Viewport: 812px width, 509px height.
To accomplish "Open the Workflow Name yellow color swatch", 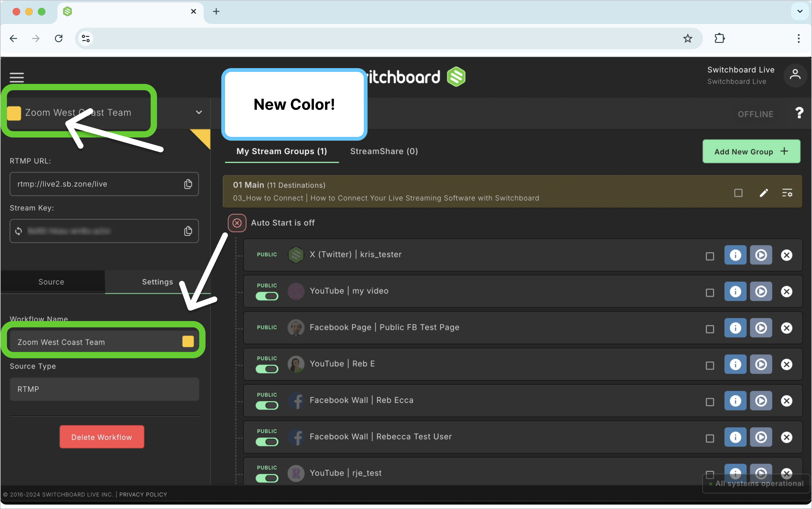I will (x=188, y=341).
